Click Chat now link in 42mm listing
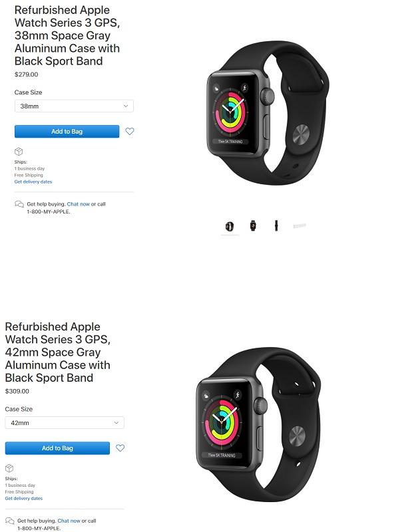Viewport: 406px width, 532px height. click(69, 521)
